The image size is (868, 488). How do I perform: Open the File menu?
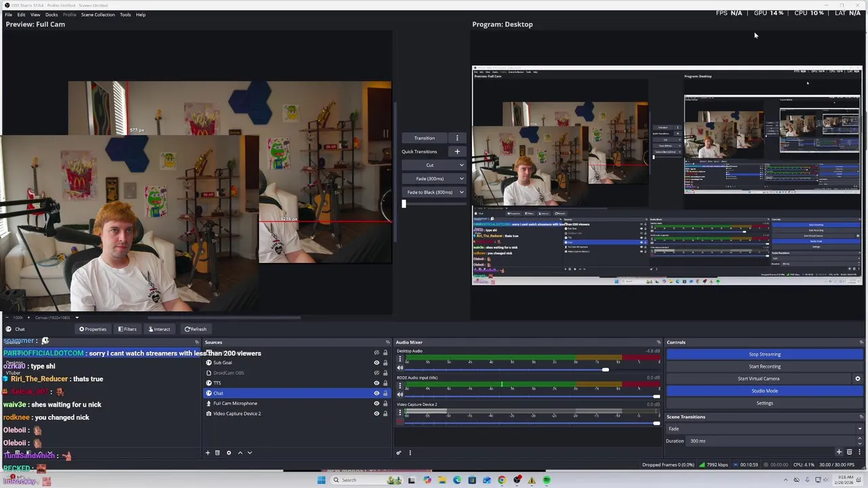[x=8, y=14]
